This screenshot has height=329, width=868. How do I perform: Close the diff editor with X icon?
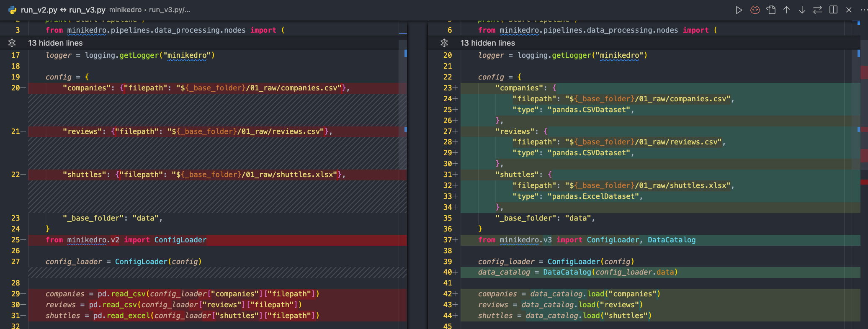tap(849, 10)
